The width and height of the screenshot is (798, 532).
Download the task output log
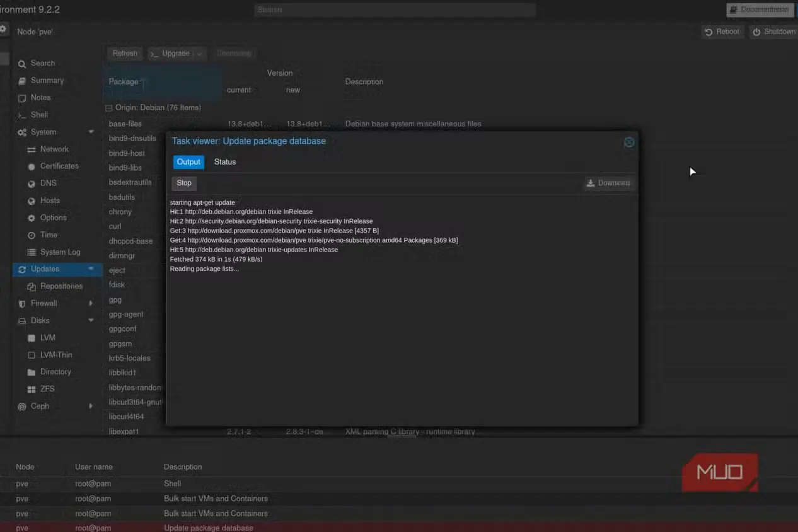coord(608,183)
